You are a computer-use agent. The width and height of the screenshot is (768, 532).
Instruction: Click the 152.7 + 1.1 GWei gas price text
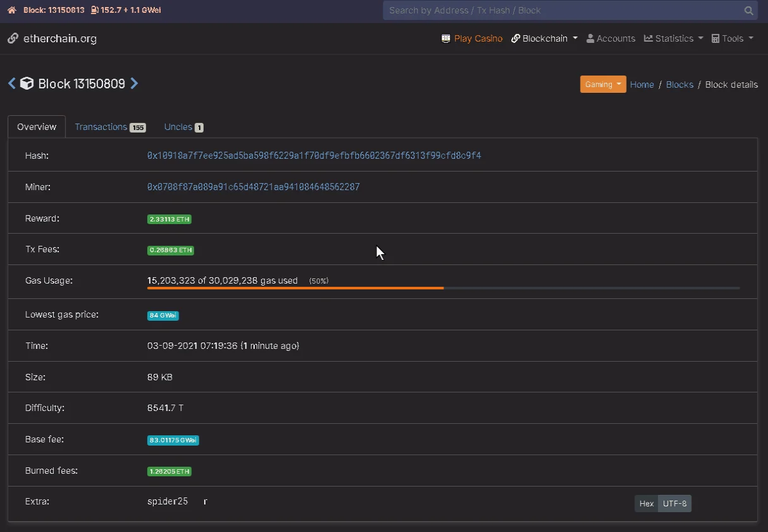[131, 10]
